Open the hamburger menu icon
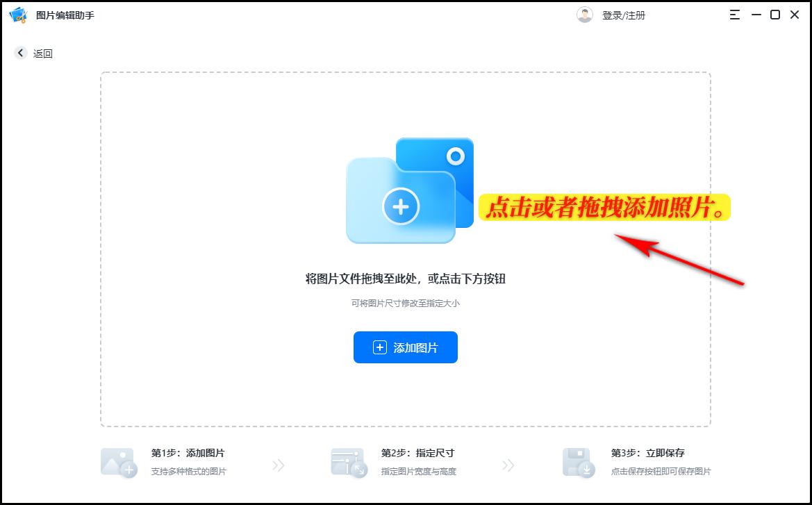The image size is (812, 505). (x=735, y=14)
